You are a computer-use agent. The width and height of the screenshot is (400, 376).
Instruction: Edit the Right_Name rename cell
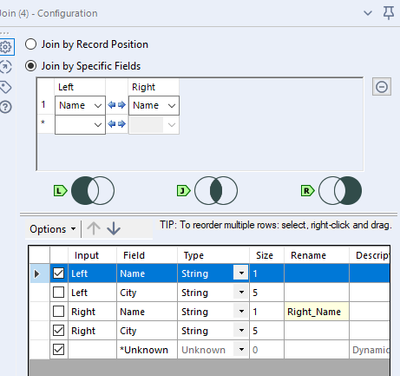(317, 312)
